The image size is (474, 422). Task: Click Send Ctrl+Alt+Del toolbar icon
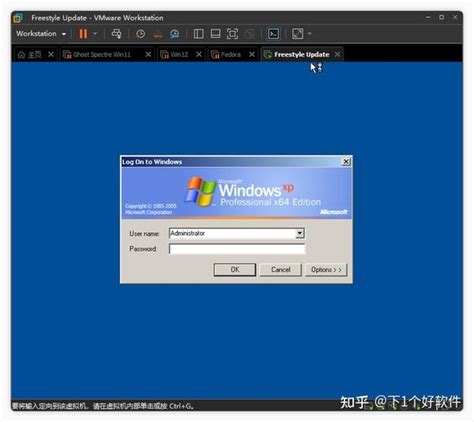click(116, 34)
